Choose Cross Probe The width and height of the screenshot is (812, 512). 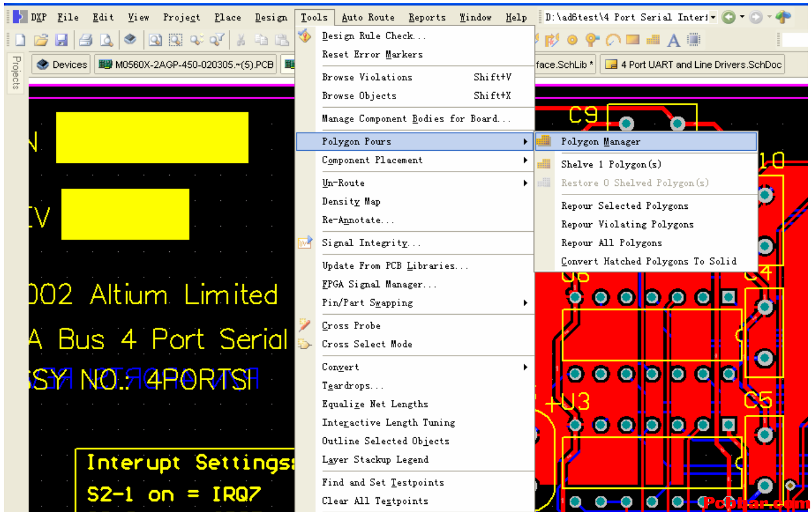(415, 326)
